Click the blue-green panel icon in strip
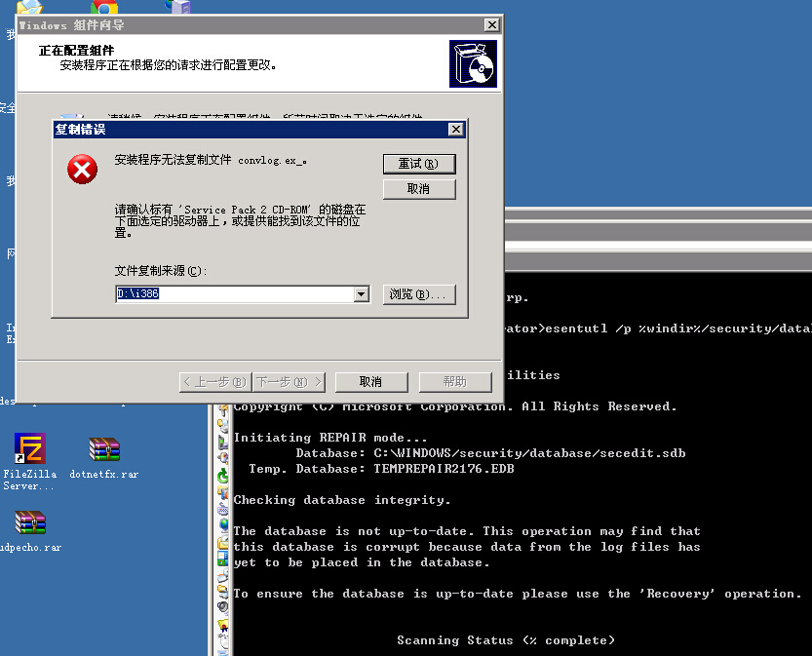The image size is (812, 656). tap(222, 559)
